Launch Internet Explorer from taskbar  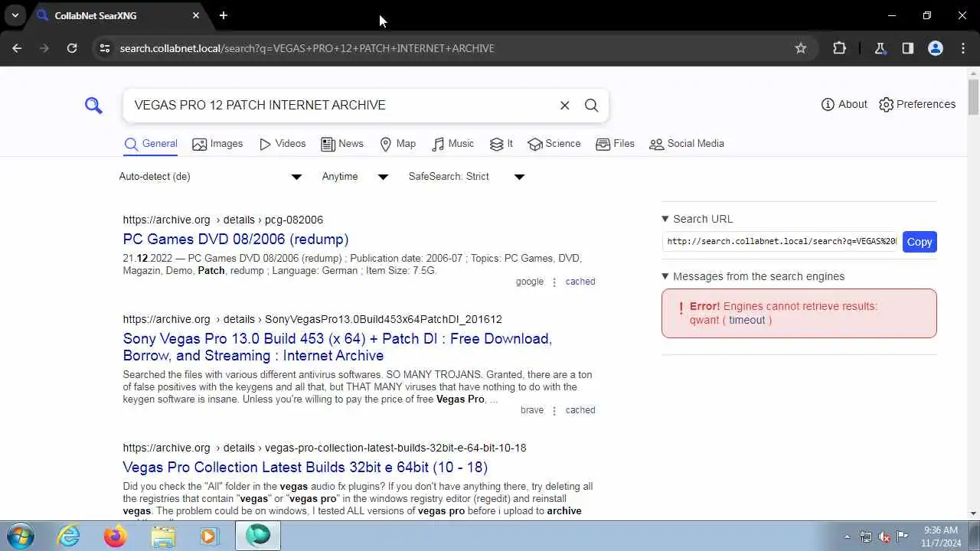click(x=69, y=536)
